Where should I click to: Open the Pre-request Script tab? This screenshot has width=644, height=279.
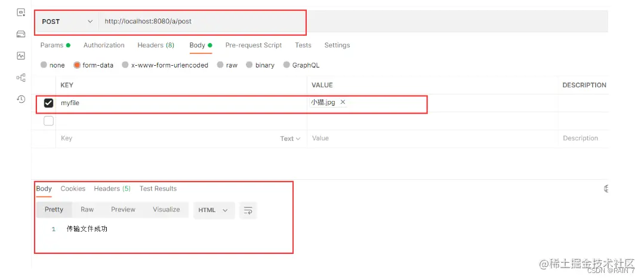pyautogui.click(x=254, y=45)
